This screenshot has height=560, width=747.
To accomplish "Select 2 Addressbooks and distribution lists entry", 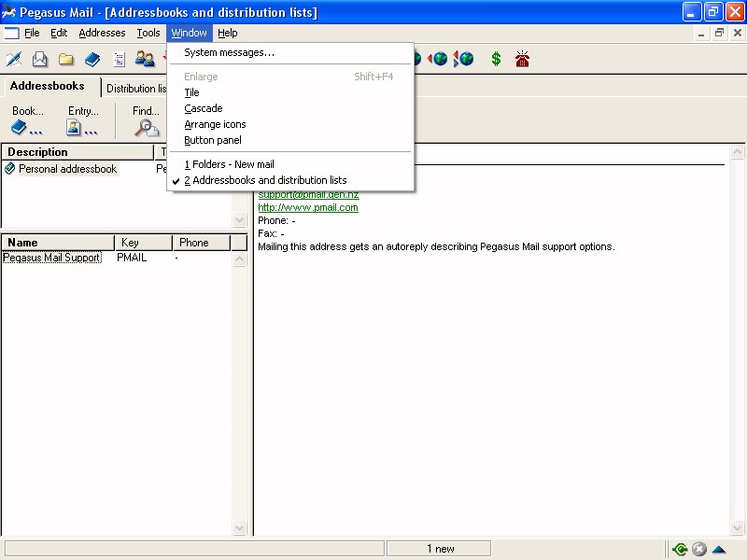I will (290, 180).
